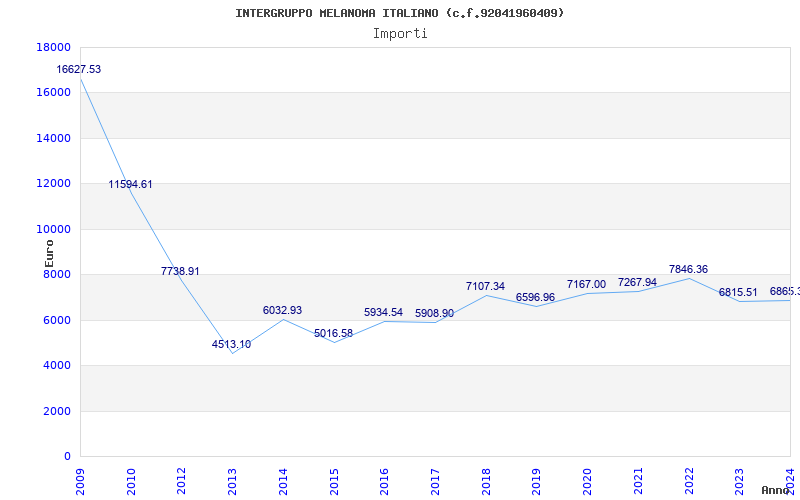
Task: Click the 2014 x-axis year label
Action: click(283, 481)
